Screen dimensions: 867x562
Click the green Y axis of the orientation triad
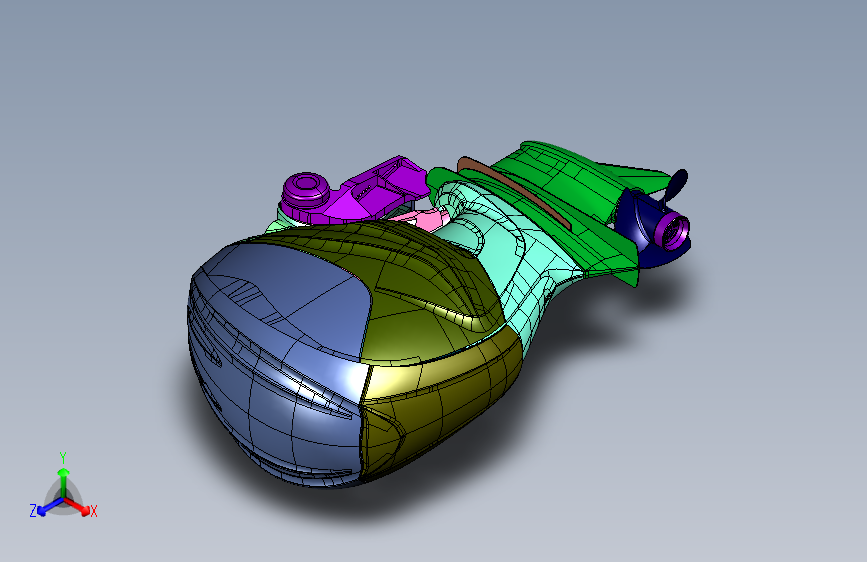point(64,483)
